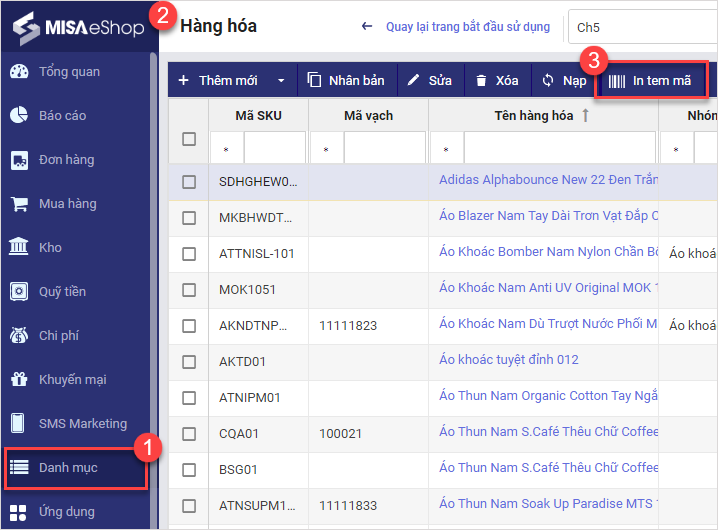Click the Nhân bản button label
This screenshot has height=530, width=718.
[x=357, y=81]
